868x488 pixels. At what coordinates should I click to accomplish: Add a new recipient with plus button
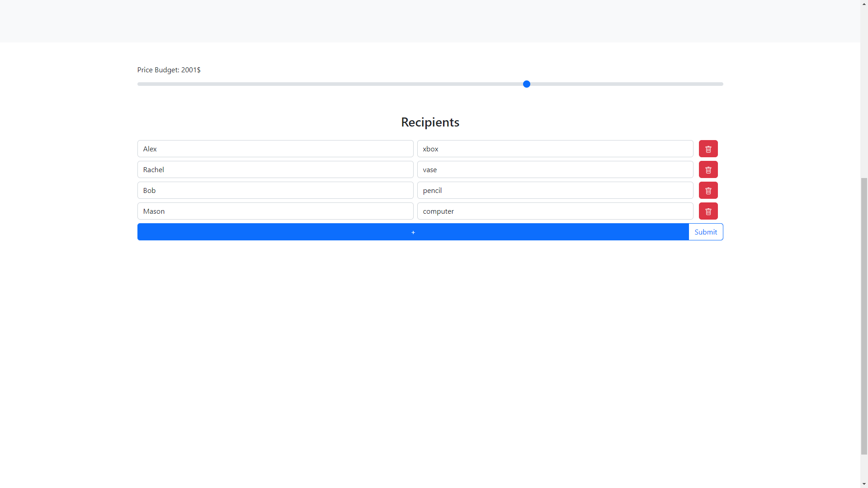413,232
